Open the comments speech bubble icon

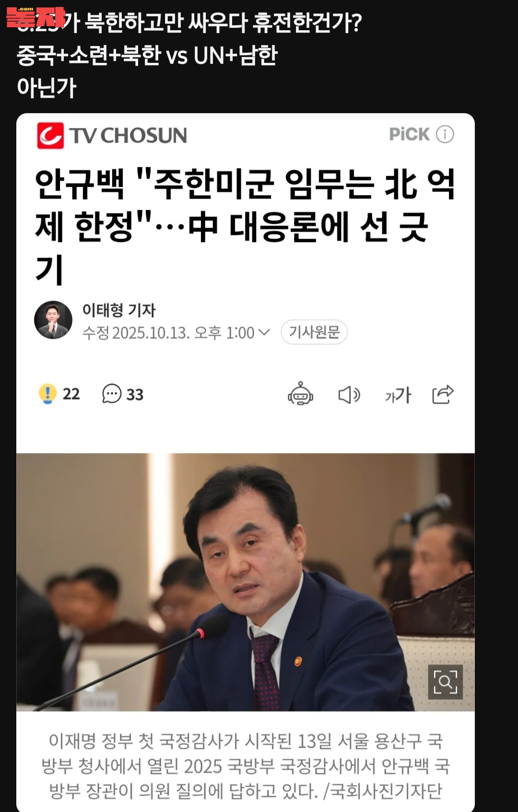coord(112,394)
